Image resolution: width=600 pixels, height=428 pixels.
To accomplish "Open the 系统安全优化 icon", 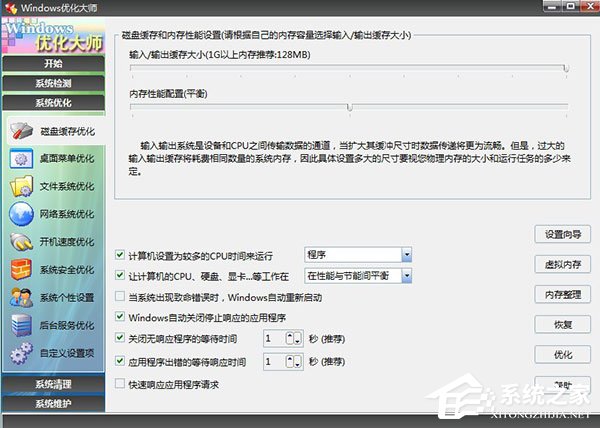I will point(21,269).
